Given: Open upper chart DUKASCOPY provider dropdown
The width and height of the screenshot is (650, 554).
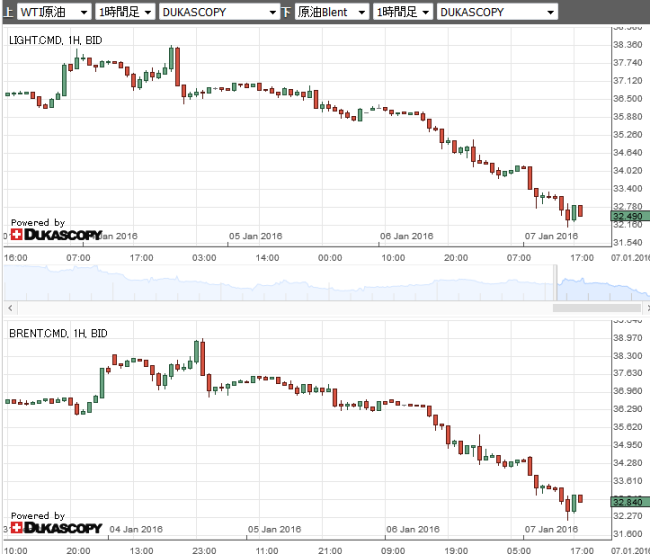Looking at the screenshot, I should (x=218, y=12).
